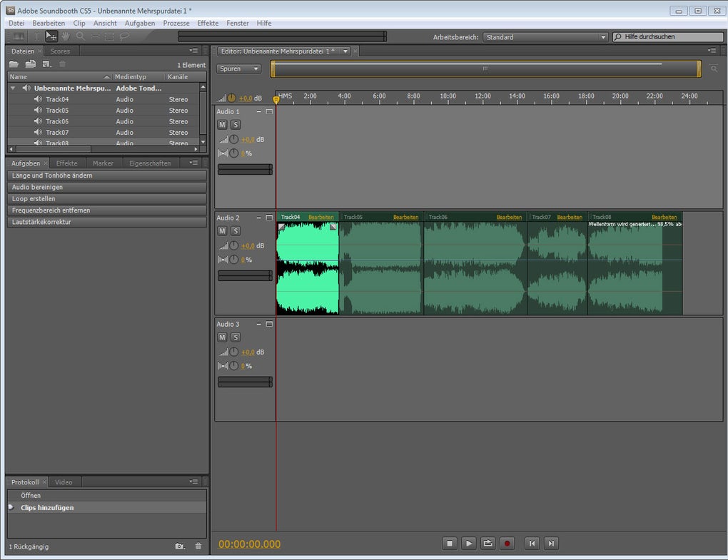Click the Audio 2 volume knob

234,245
